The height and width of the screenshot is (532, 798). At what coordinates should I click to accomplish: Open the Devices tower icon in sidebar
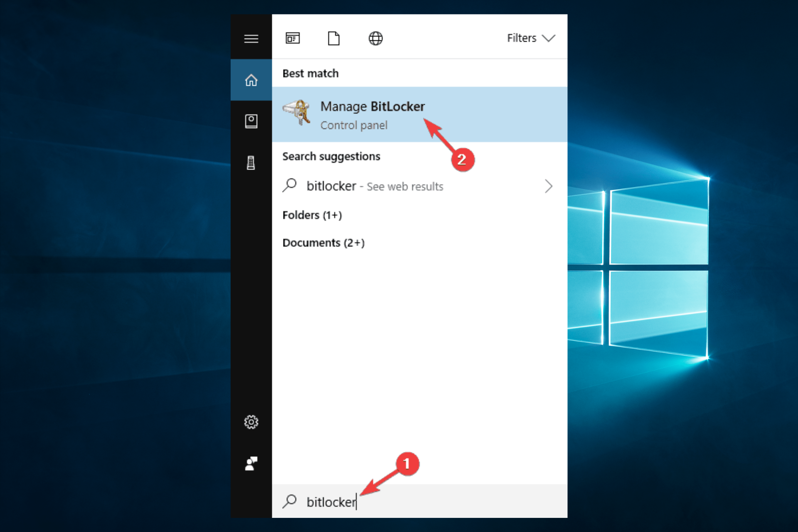coord(251,163)
